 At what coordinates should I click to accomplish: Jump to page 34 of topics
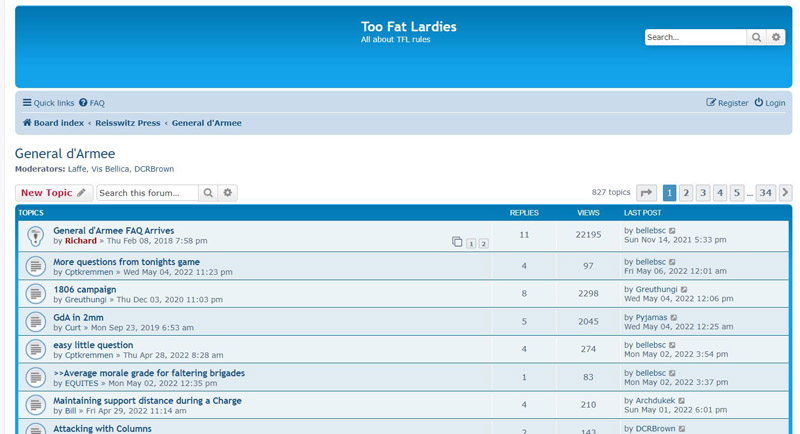[765, 193]
